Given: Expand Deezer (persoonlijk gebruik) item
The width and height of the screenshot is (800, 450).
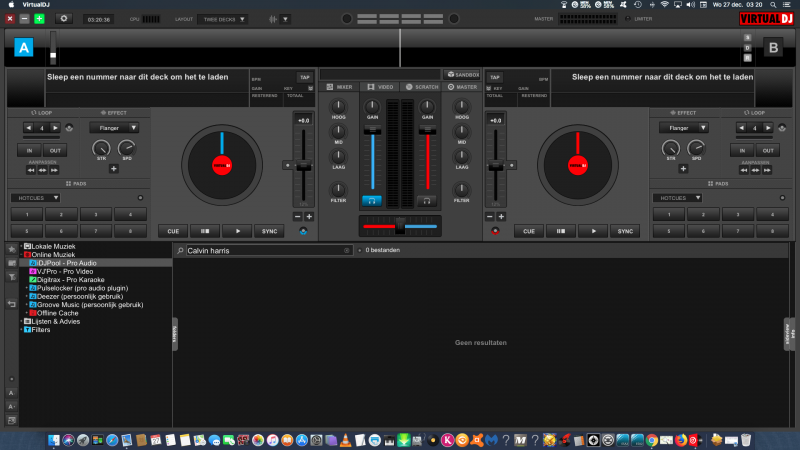Looking at the screenshot, I should coord(27,296).
